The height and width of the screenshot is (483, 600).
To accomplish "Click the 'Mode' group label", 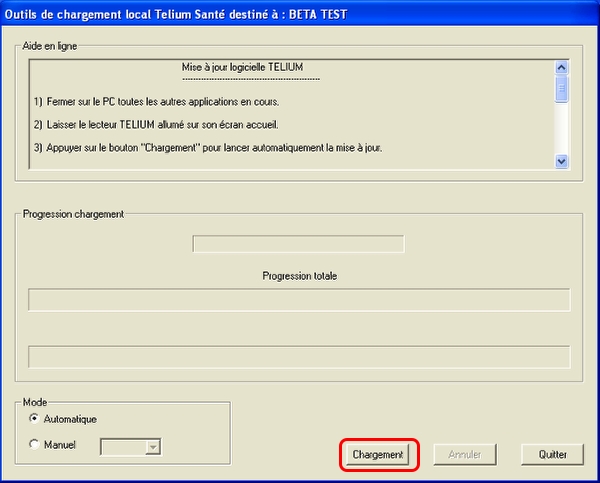I will click(x=35, y=402).
